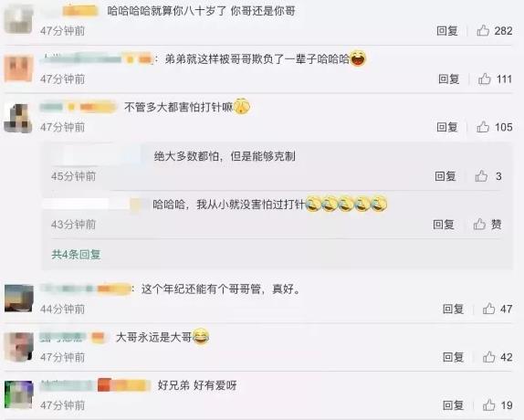Viewport: 524px width, 420px height.
Task: Reply to 大哥永远是大哥 comment
Action: (453, 357)
